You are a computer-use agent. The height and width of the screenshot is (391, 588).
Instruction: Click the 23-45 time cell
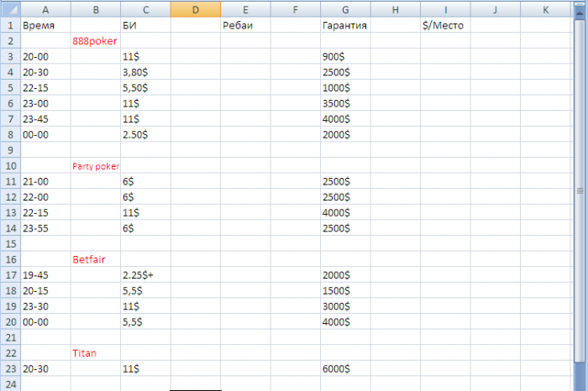click(45, 118)
